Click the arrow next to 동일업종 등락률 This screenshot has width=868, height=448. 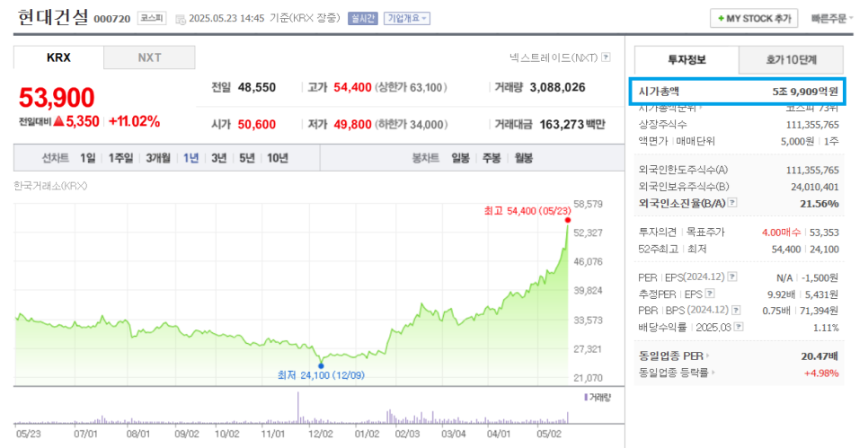click(713, 373)
